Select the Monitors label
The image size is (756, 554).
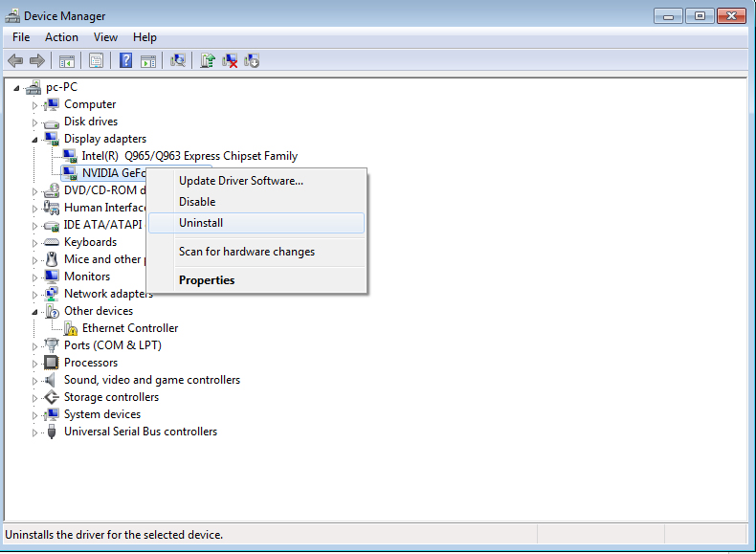tap(87, 277)
